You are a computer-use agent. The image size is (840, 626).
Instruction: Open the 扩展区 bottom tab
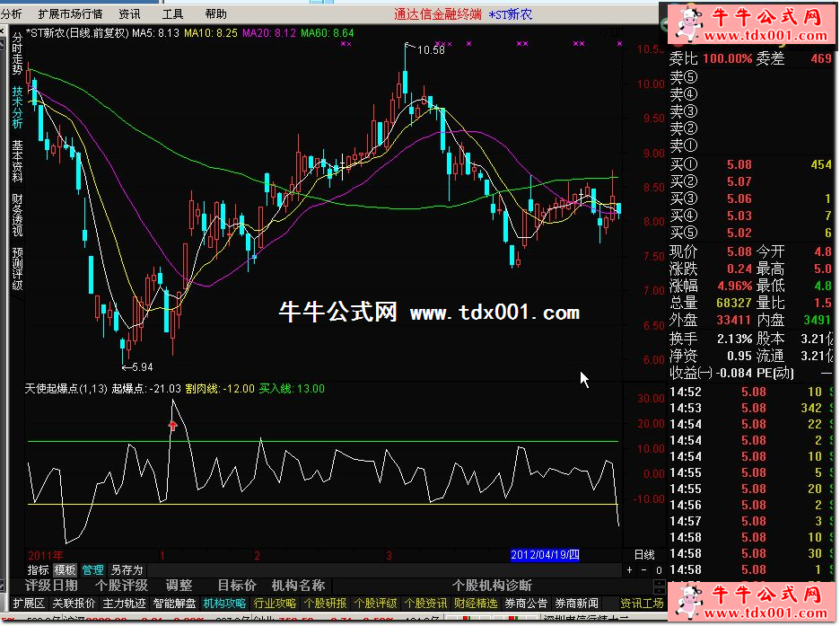click(29, 604)
